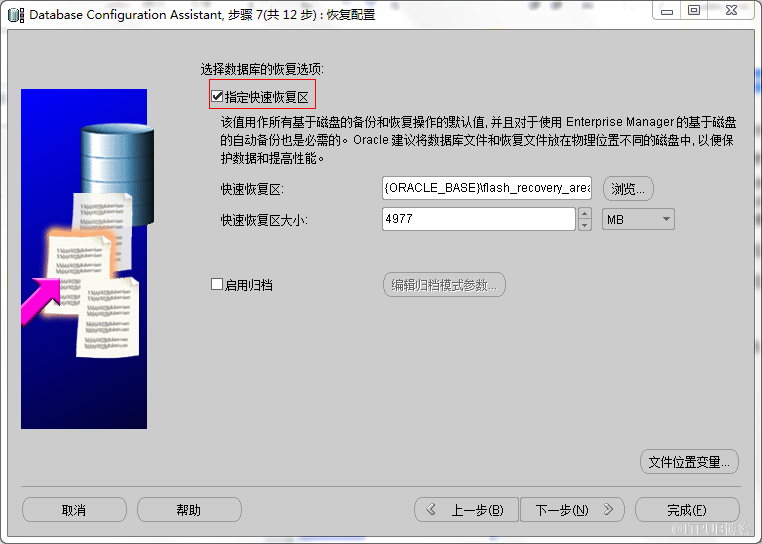Click the 浏览... browse button

click(628, 189)
